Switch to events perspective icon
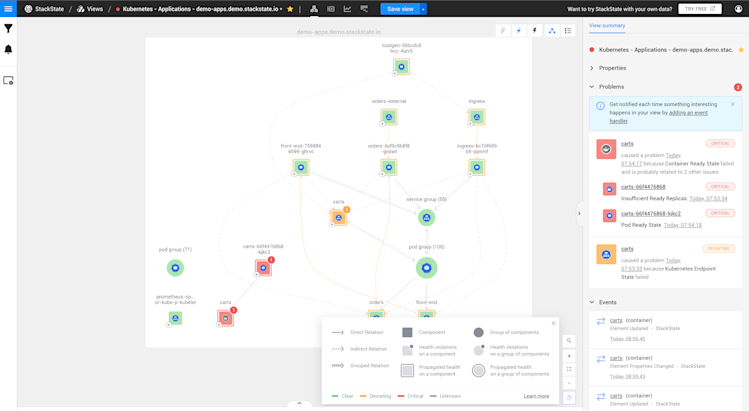The height and width of the screenshot is (411, 749). coord(331,9)
